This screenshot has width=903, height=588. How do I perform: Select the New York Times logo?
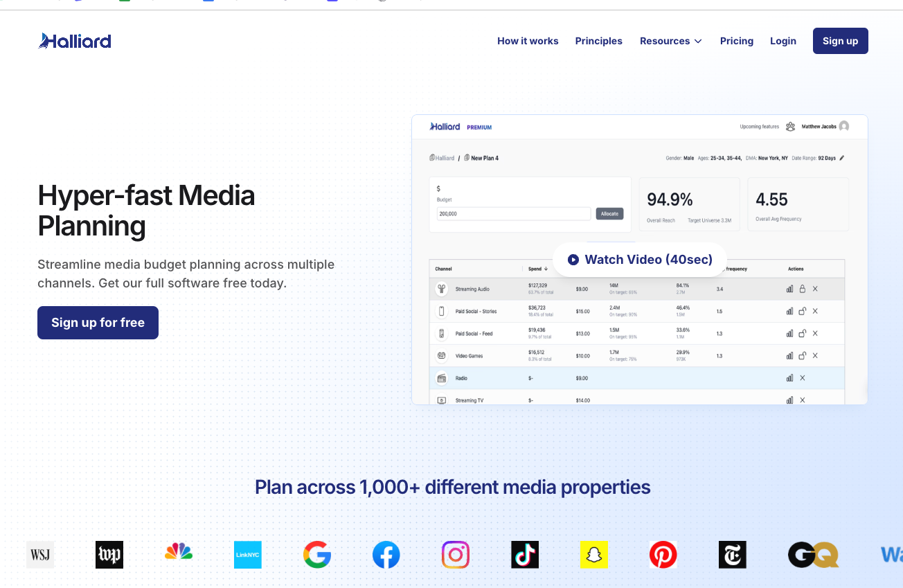point(733,555)
